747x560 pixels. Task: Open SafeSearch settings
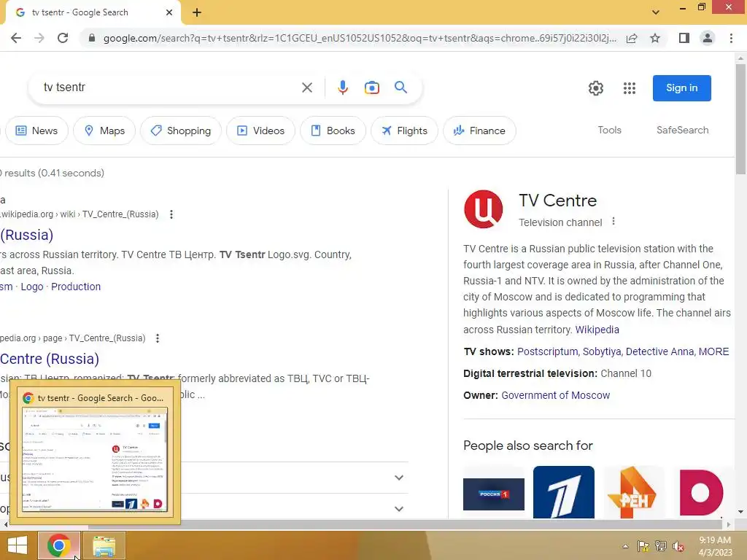[x=682, y=130]
